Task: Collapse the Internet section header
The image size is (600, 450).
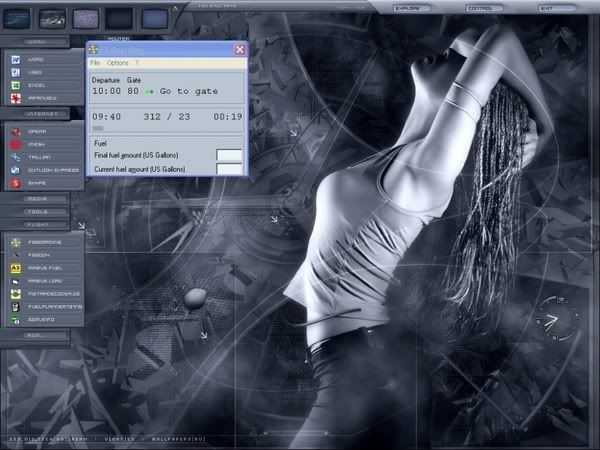Action: 35,114
